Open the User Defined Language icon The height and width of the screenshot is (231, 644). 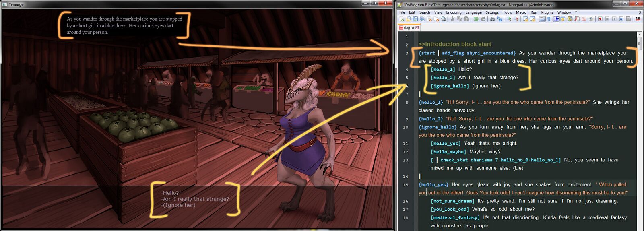click(563, 19)
